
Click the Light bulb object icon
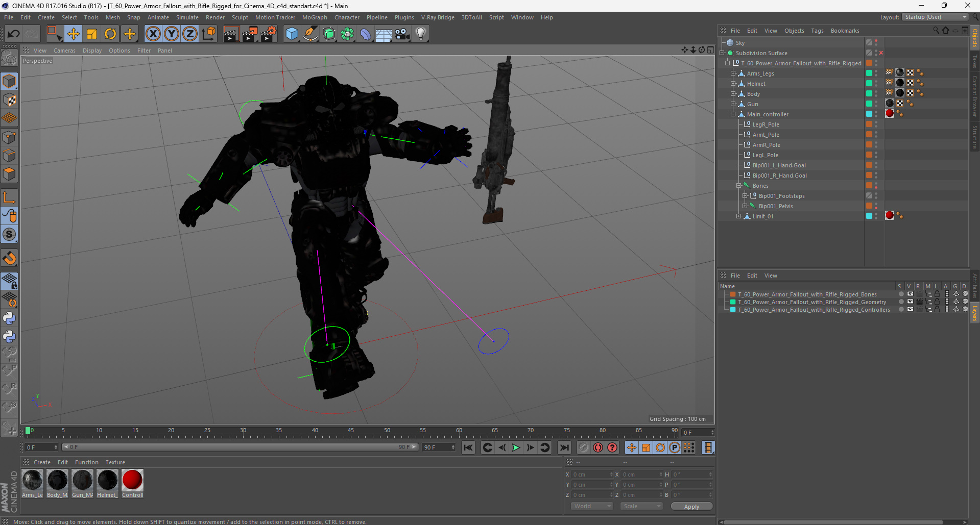tap(420, 34)
